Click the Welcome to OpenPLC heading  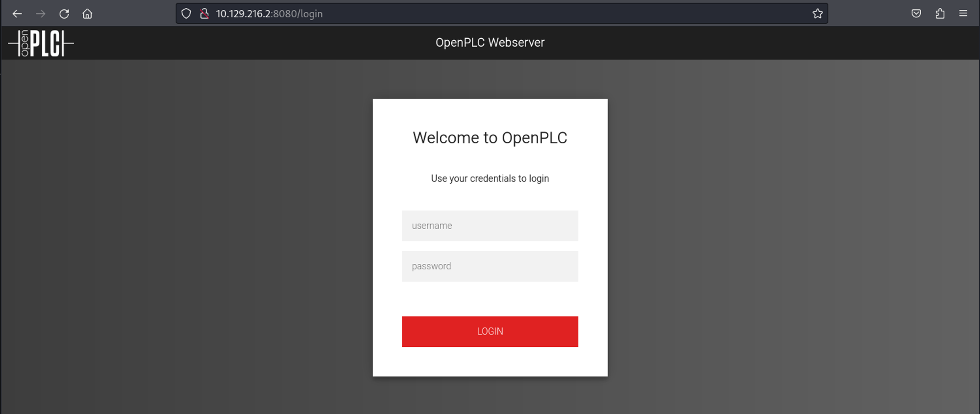click(490, 138)
